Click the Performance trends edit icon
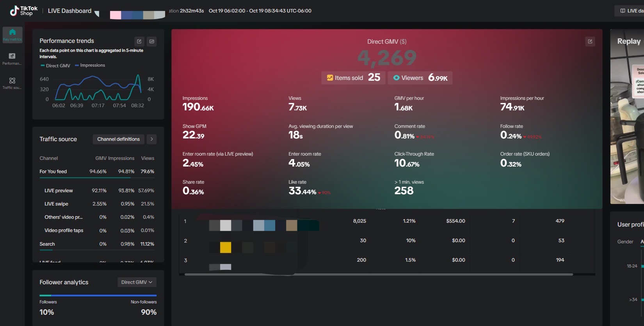Screen dimensions: 644x326 pyautogui.click(x=139, y=41)
